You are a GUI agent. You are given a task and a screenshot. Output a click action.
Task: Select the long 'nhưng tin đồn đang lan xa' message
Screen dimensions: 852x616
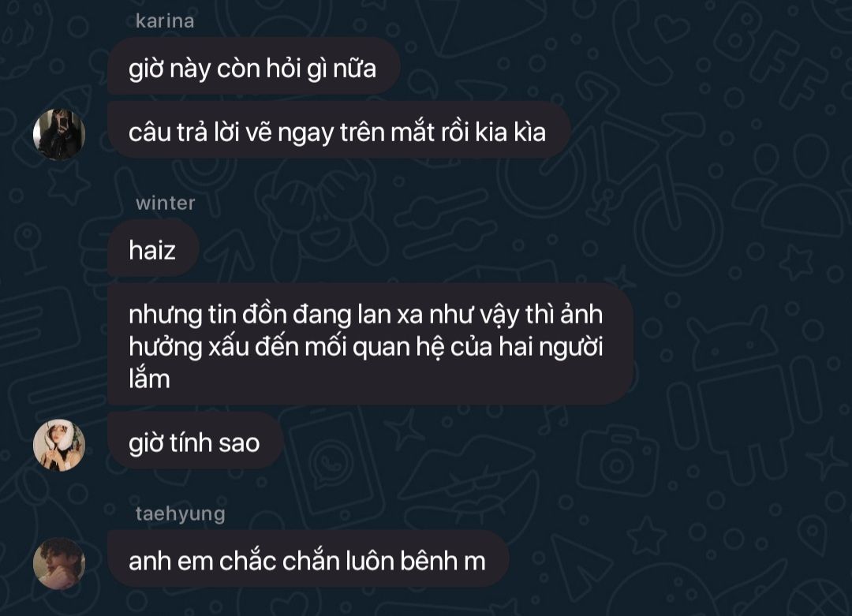(371, 344)
